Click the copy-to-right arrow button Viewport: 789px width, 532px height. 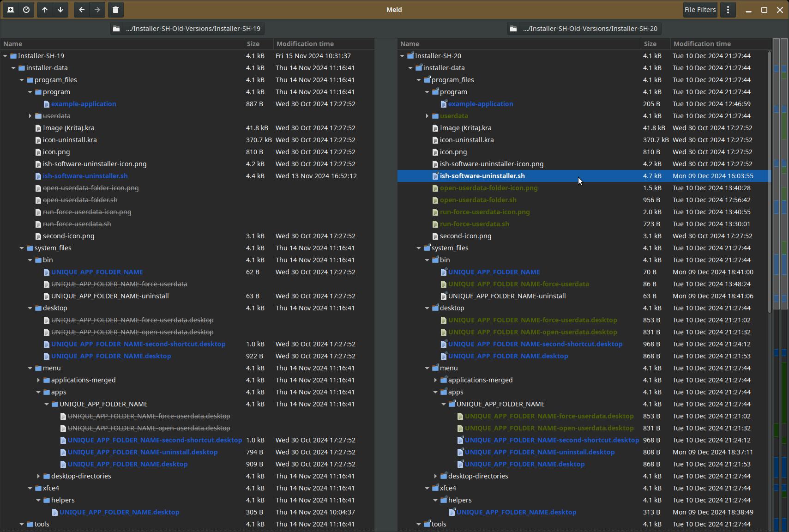(97, 10)
